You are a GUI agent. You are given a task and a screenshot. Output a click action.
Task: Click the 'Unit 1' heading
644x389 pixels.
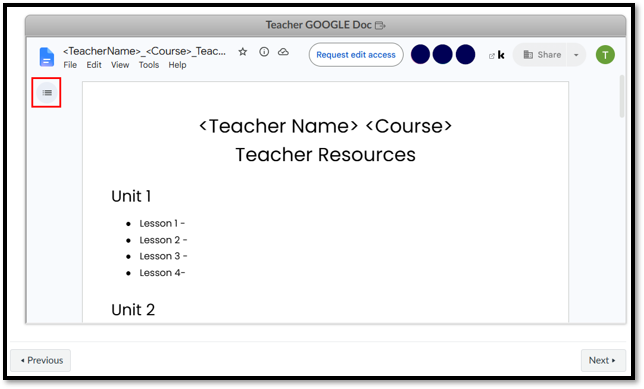131,196
